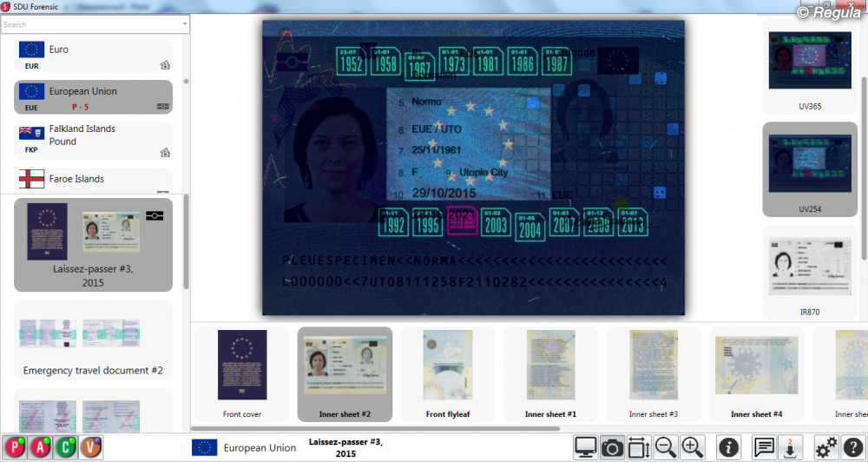Click the zoom in magnifier icon
The image size is (868, 462).
pos(693,447)
